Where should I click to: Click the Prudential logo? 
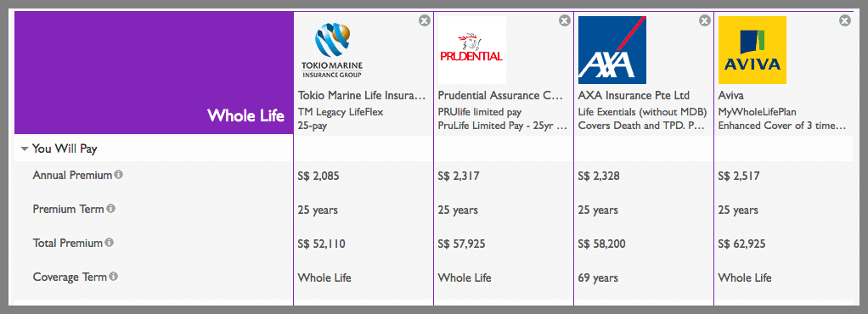tap(471, 50)
